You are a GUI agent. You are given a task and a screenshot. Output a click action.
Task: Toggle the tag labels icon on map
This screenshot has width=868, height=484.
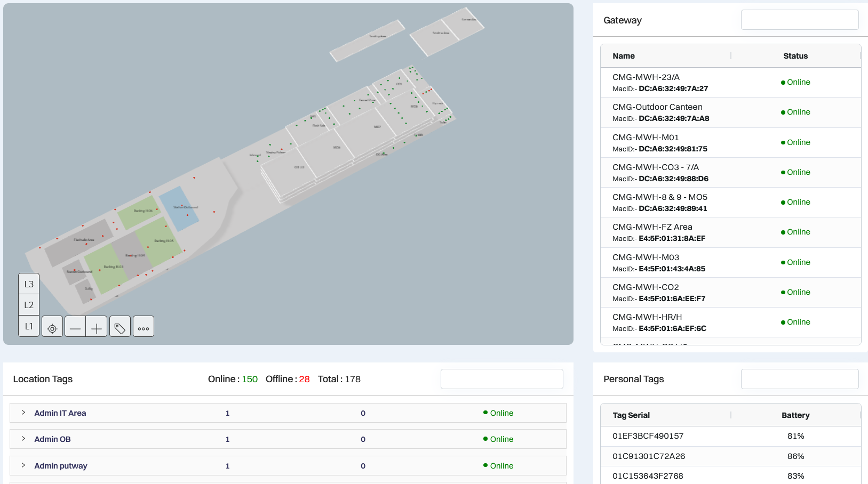point(120,326)
